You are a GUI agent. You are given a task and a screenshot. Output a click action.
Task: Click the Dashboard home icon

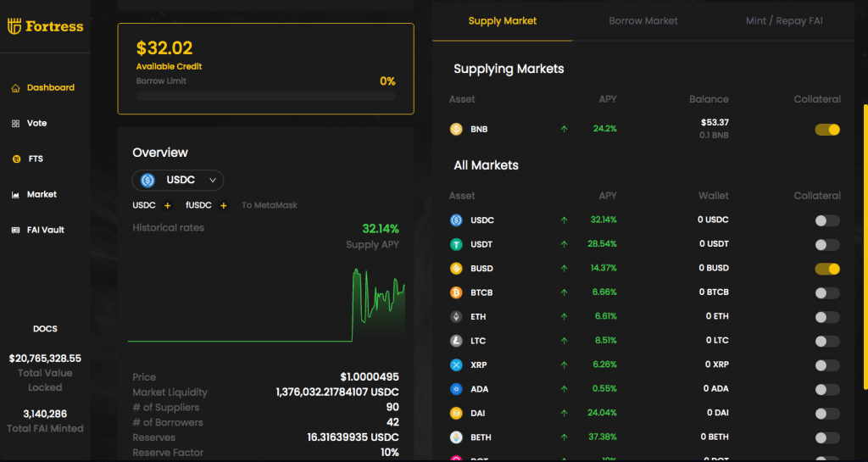(15, 88)
